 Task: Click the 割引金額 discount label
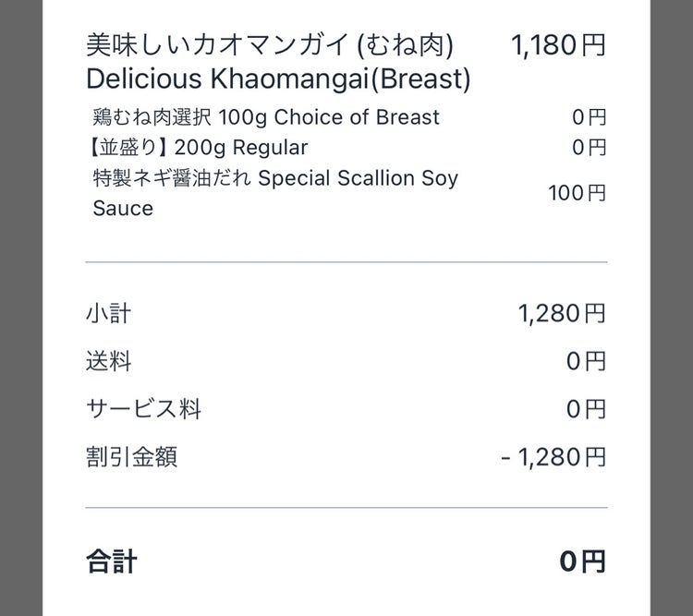[x=131, y=456]
